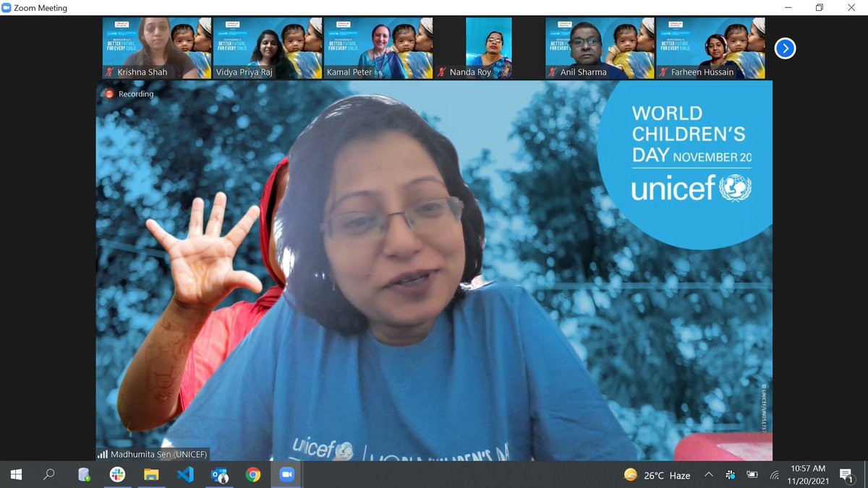Open Windows taskbar search
This screenshot has width=868, height=488.
pyautogui.click(x=49, y=475)
